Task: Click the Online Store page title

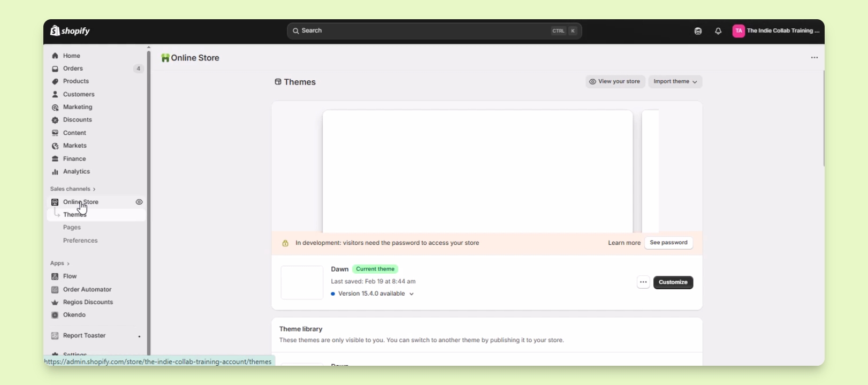Action: click(195, 58)
